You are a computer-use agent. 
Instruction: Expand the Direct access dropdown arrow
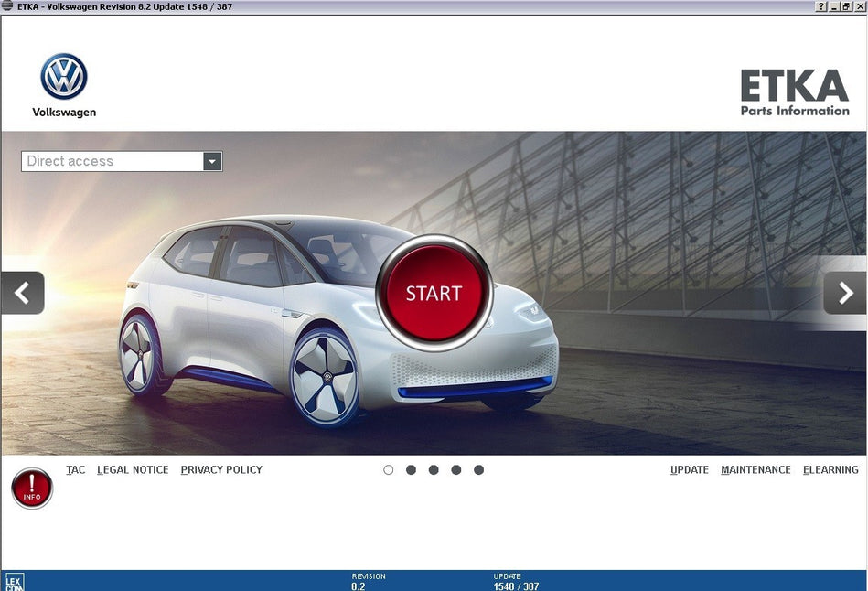(212, 162)
